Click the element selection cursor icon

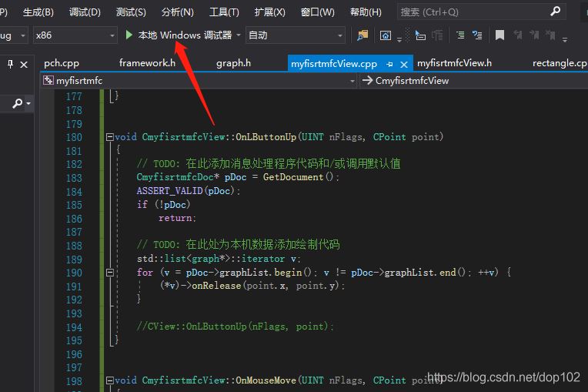(420, 35)
